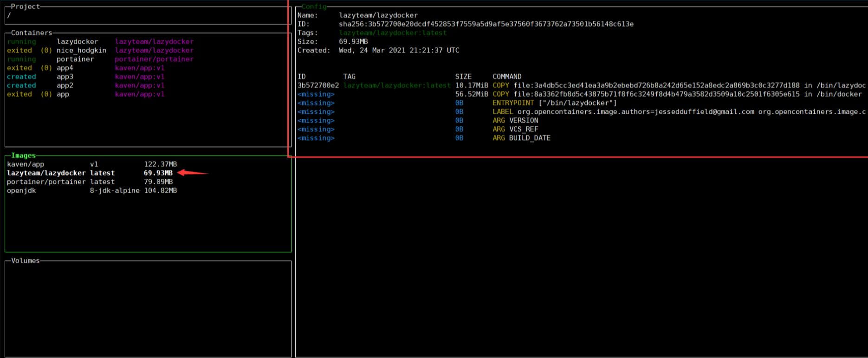Click the Created date Wed, 24 Mar 2021
The image size is (868, 358).
[x=399, y=51]
